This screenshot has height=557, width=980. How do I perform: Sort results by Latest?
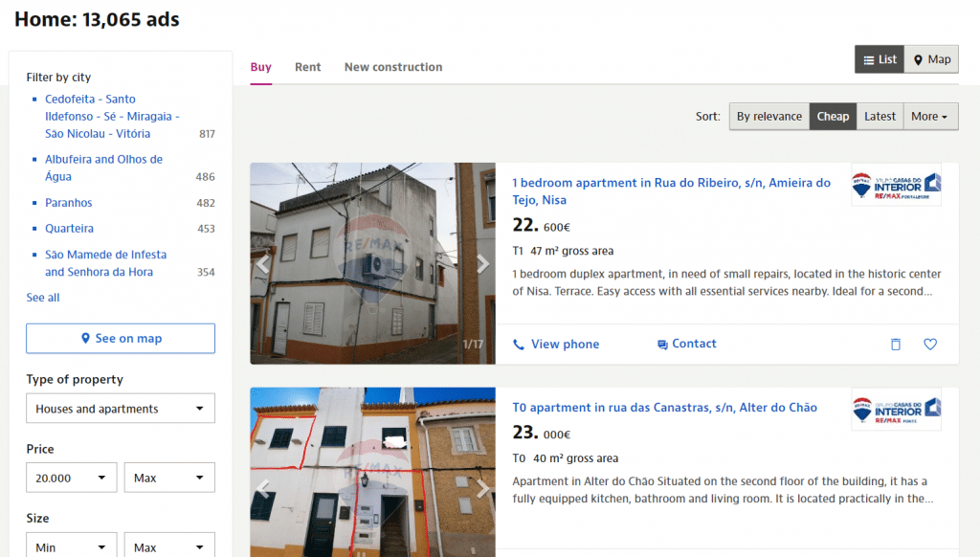point(880,116)
